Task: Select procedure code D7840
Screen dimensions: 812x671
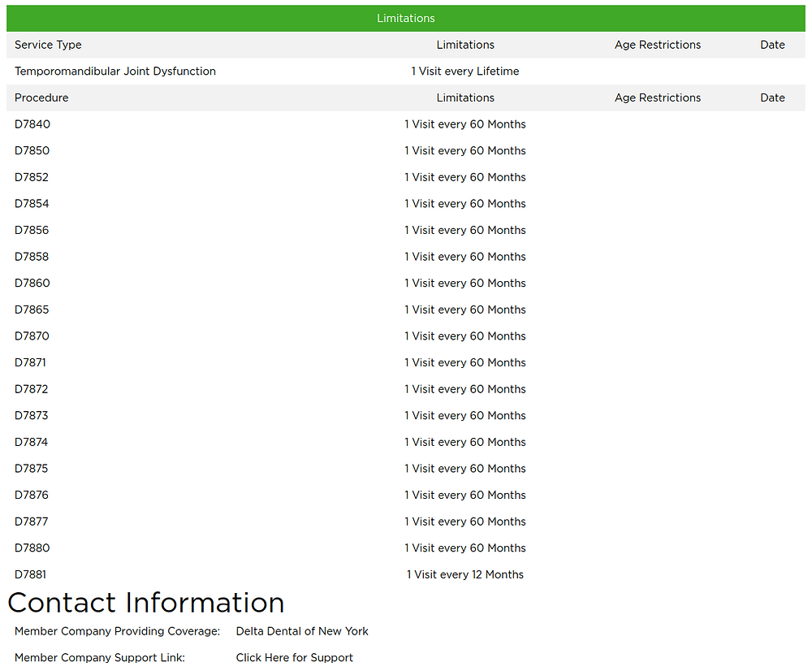Action: tap(32, 124)
